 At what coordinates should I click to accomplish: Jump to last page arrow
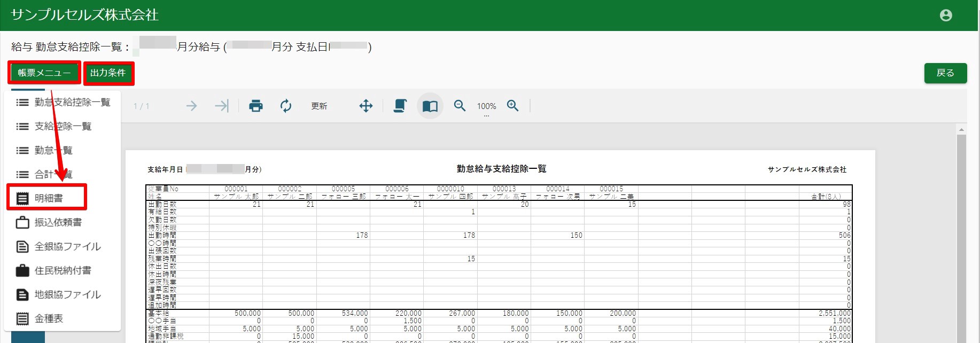click(x=221, y=106)
